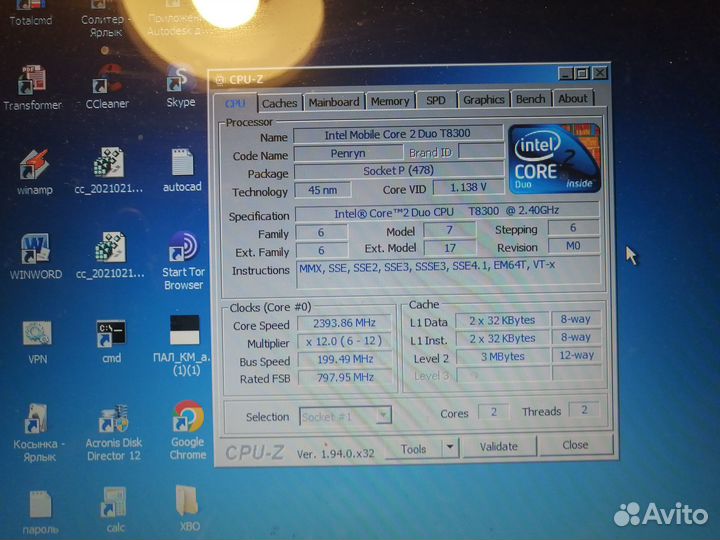Open the calc desktop shortcut
Viewport: 720px width, 540px height.
(x=114, y=510)
